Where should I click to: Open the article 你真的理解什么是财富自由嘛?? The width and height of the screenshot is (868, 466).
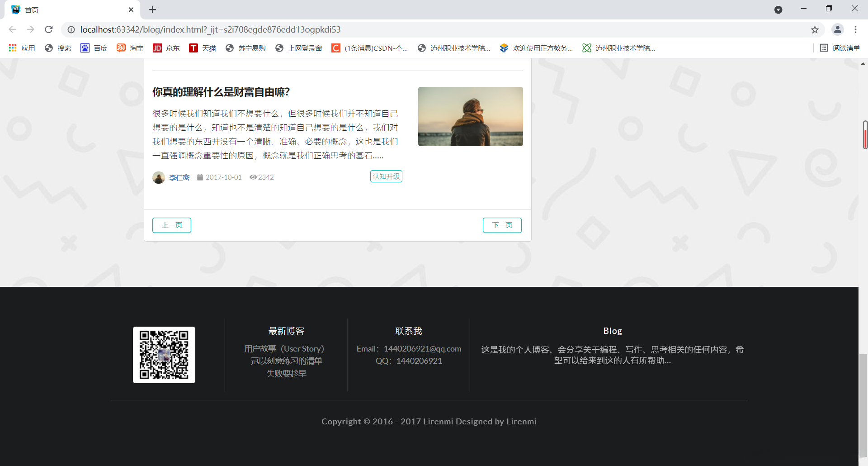(220, 91)
